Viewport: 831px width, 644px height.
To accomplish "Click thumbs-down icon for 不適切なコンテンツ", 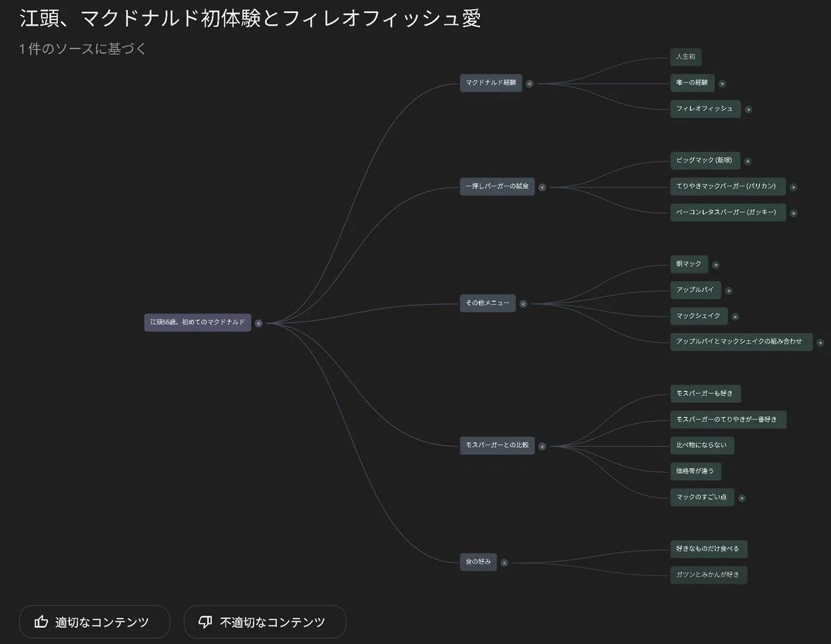I will pos(205,622).
